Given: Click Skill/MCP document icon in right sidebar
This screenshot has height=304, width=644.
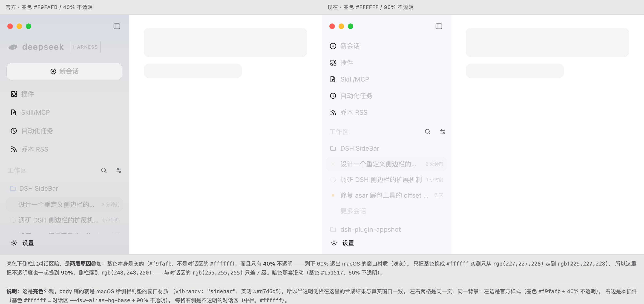Looking at the screenshot, I should pos(333,79).
